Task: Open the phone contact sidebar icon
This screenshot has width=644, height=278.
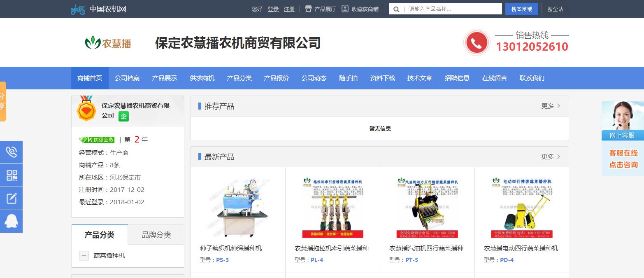Action: 11,152
